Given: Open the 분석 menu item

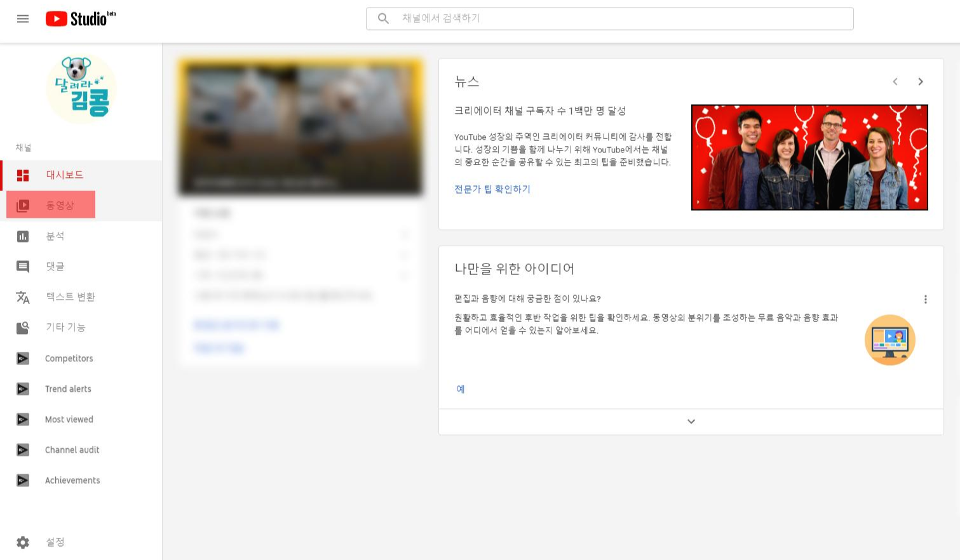Looking at the screenshot, I should (x=55, y=236).
